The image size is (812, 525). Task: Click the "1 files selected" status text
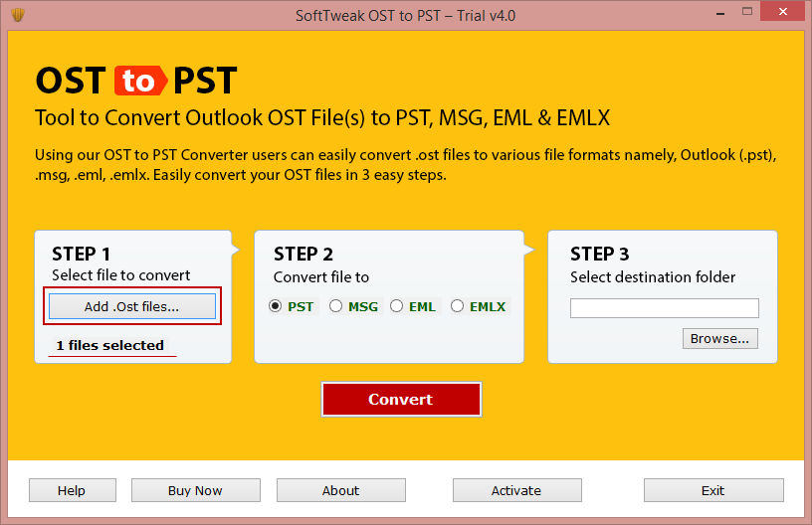tap(109, 345)
